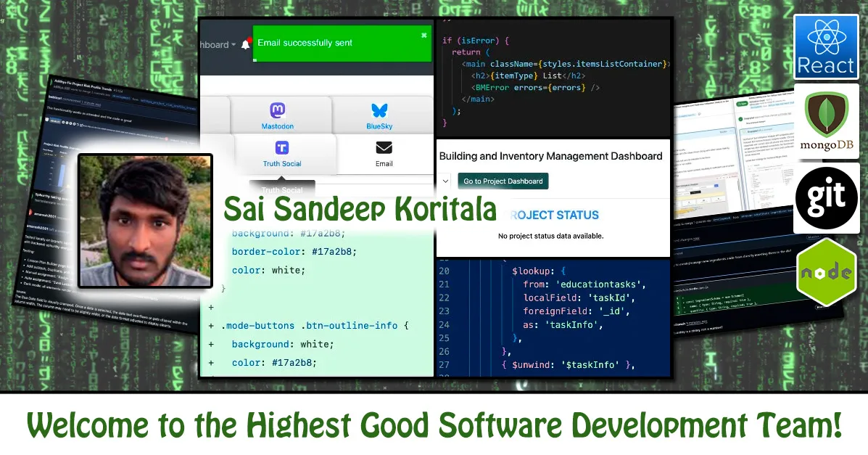Click the Email successfully sent message
This screenshot has height=455, width=868.
[305, 43]
